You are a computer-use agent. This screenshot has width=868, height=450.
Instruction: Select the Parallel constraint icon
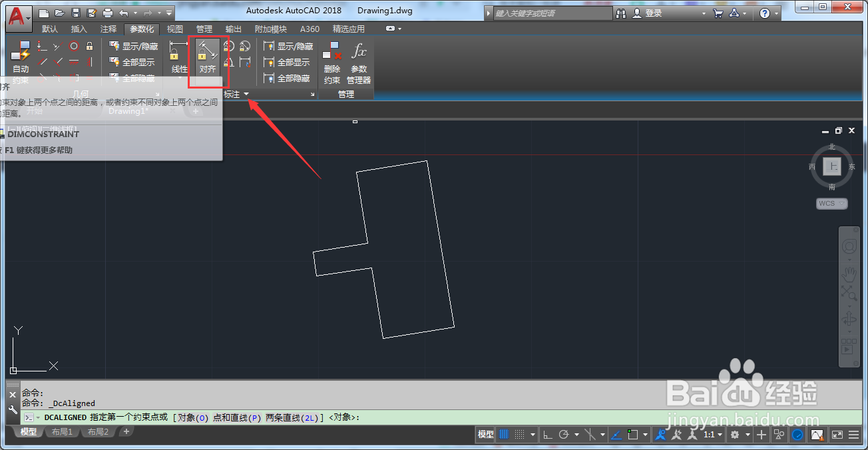[x=43, y=62]
